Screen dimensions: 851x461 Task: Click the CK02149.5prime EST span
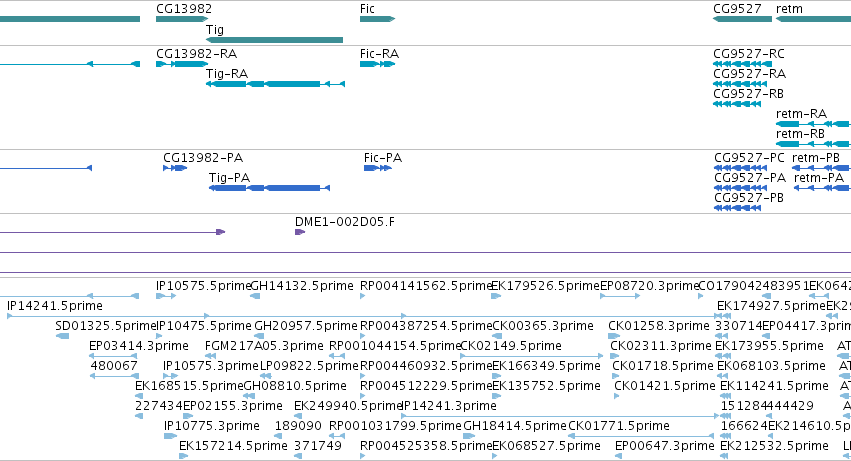pos(531,356)
